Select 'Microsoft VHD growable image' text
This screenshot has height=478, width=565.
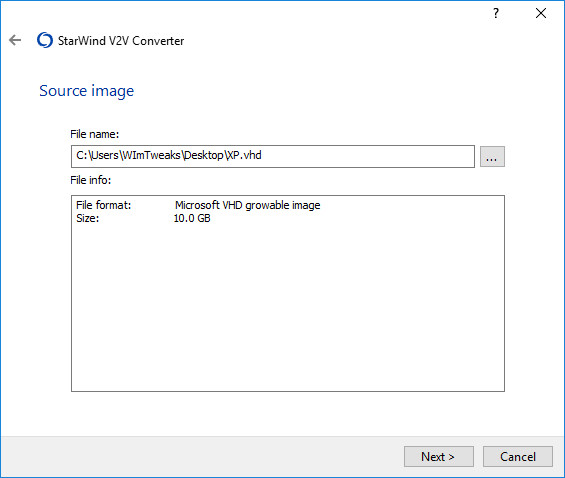point(248,205)
